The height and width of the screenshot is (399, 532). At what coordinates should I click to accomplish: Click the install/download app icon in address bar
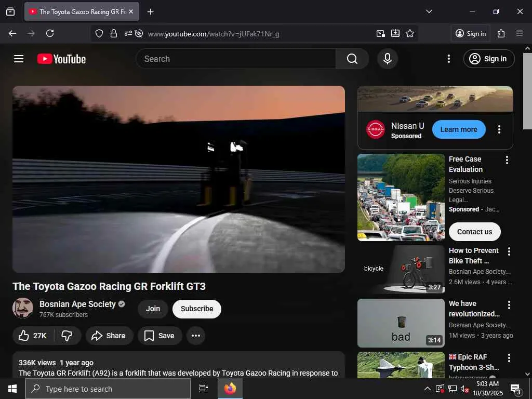click(x=395, y=33)
